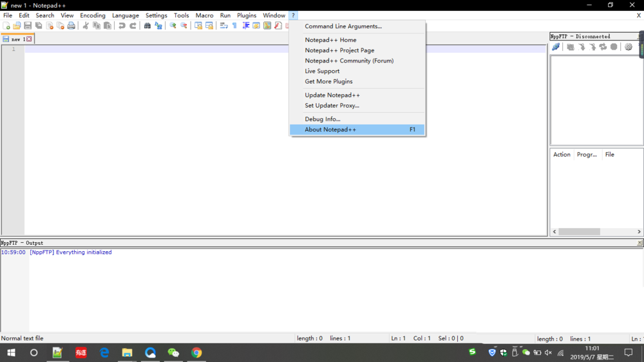644x362 pixels.
Task: Select Set Updater Proxy menu entry
Action: coord(357,106)
